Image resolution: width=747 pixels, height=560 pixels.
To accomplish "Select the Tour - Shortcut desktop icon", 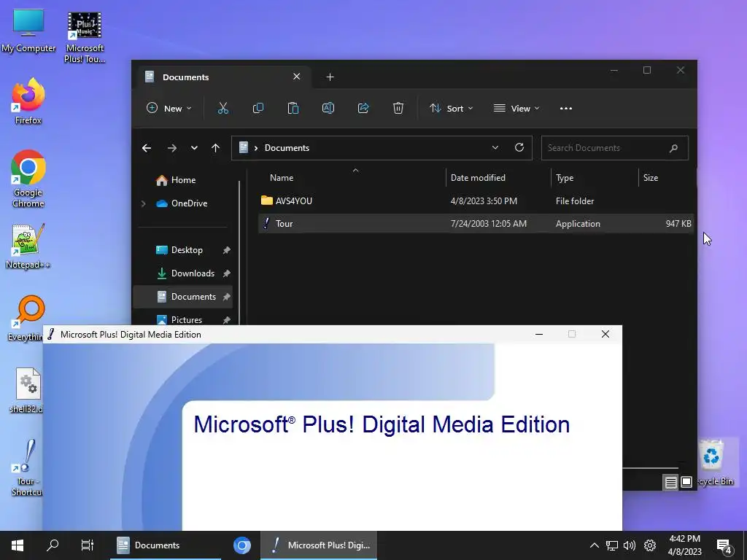I will point(27,467).
